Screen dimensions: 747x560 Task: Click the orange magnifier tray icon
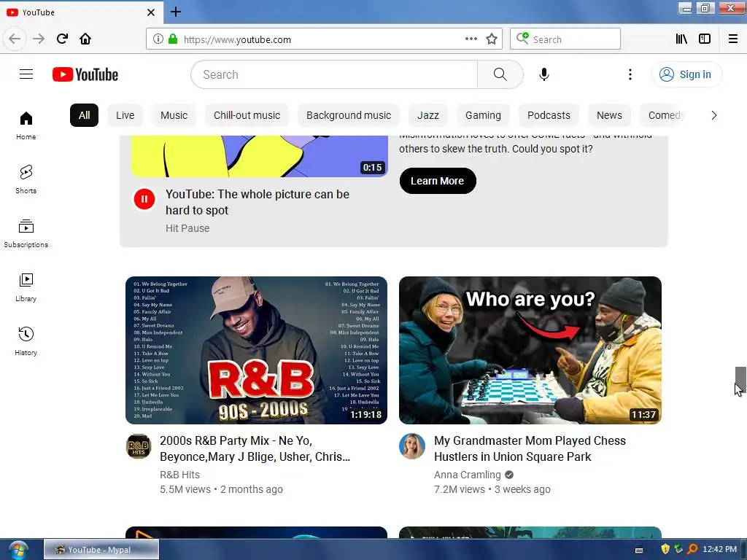[693, 550]
